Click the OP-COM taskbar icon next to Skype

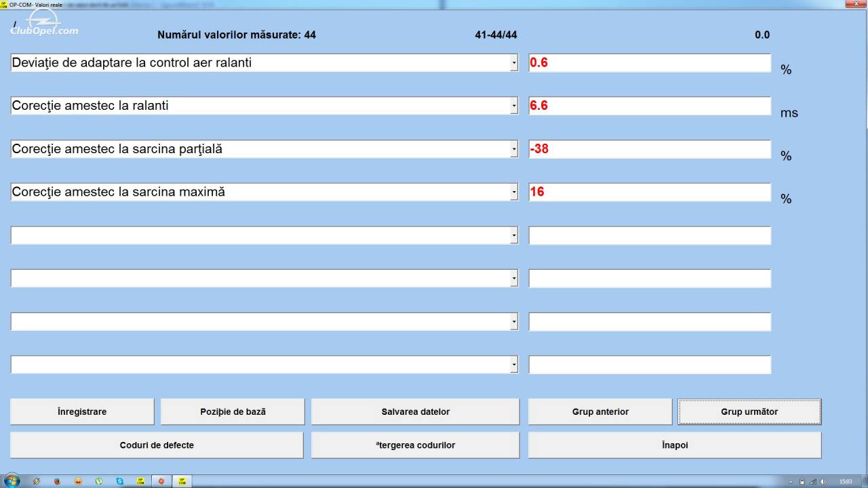click(140, 481)
